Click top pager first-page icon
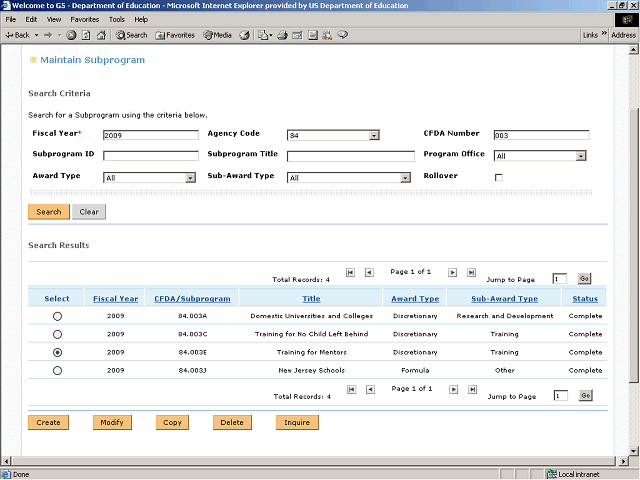640x480 pixels. (350, 272)
